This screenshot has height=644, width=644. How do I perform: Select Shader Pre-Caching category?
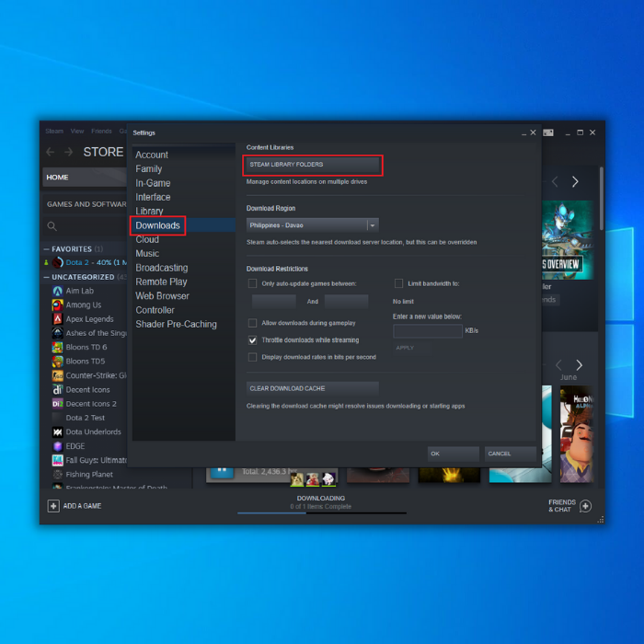[177, 325]
